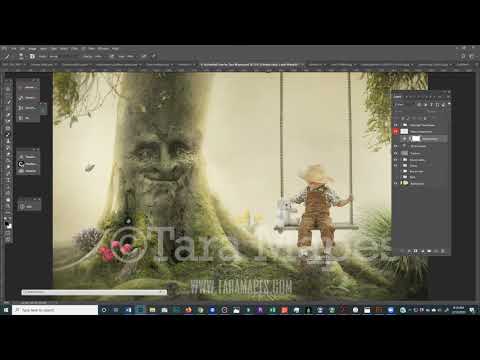Toggle lock all in Layers panel
This screenshot has height=360, width=480.
click(x=425, y=118)
